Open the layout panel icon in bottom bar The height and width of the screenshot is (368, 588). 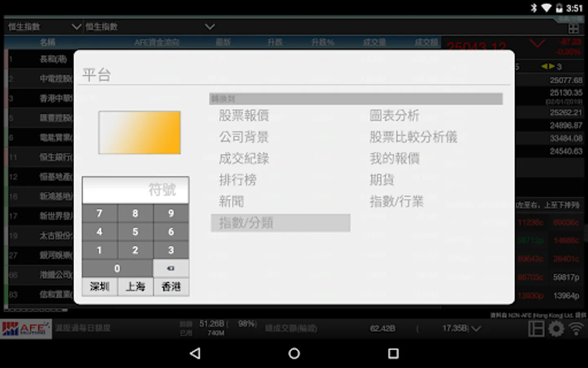click(536, 329)
